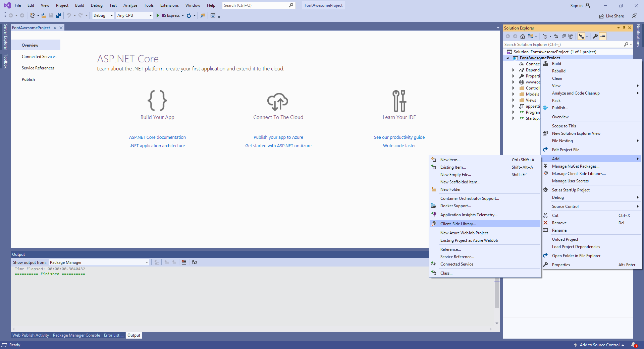This screenshot has height=349, width=644.
Task: Click Add to Source Control in status bar
Action: click(599, 345)
